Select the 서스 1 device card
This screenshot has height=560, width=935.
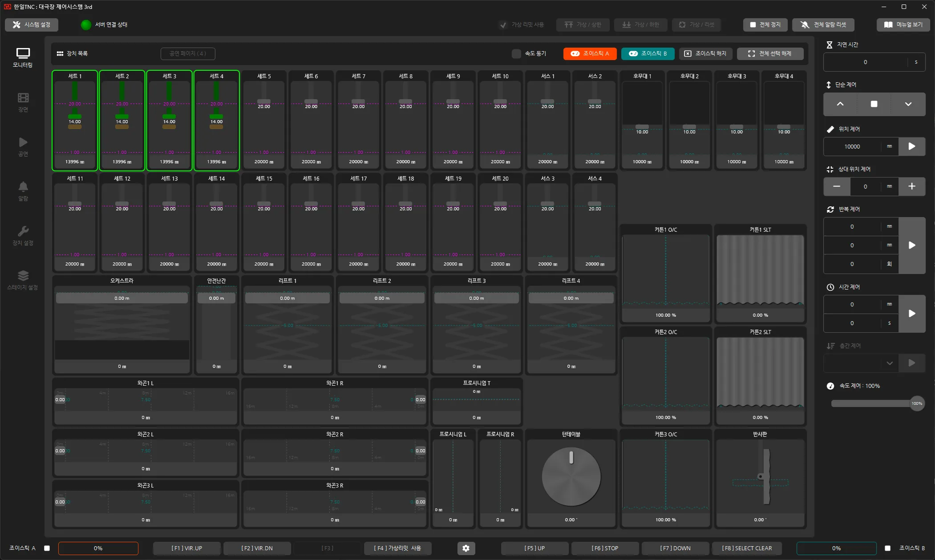click(547, 120)
